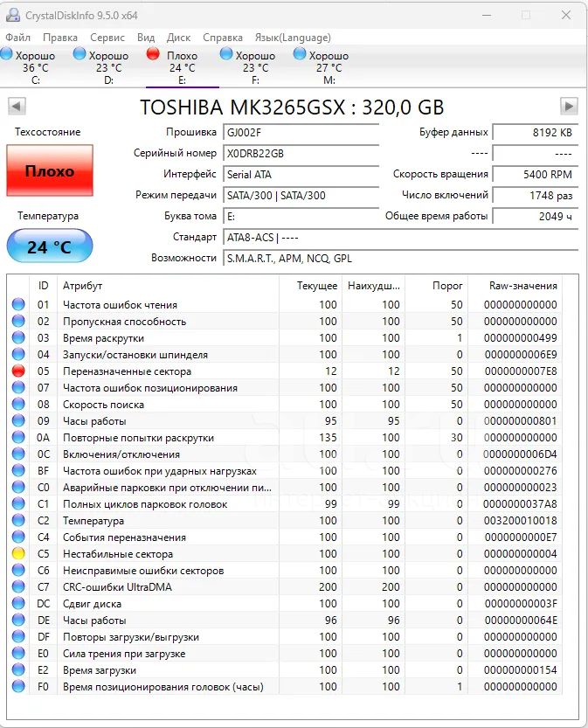Screen dimensions: 588x728
Task: Click blue status icon for attribute 04
Action: click(18, 354)
